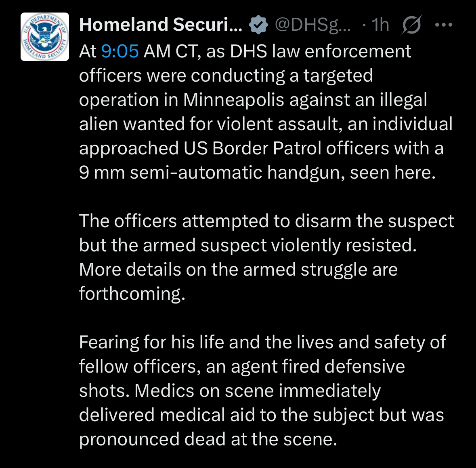Tap the phrase "seen here."
The width and height of the screenshot is (476, 468).
393,173
